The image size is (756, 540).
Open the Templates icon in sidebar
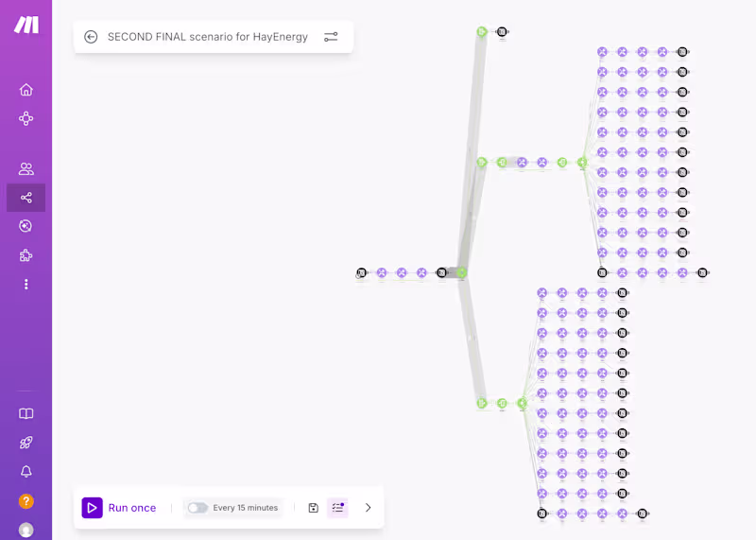[26, 226]
